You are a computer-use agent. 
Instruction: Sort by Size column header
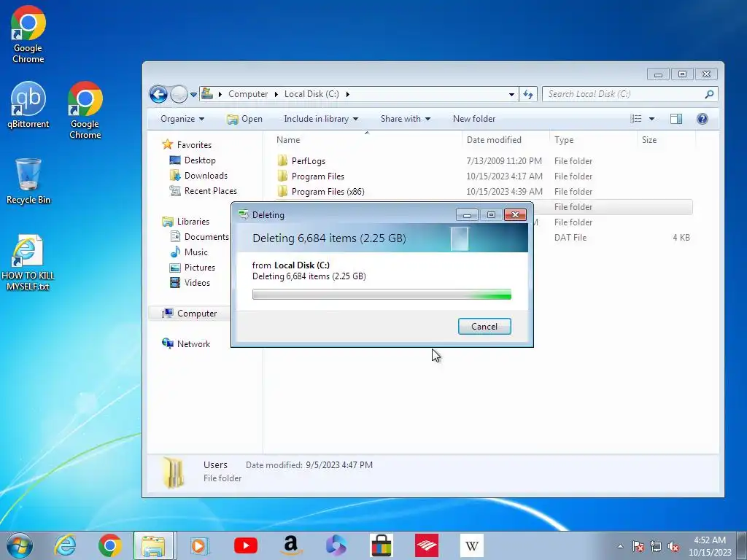[666, 140]
